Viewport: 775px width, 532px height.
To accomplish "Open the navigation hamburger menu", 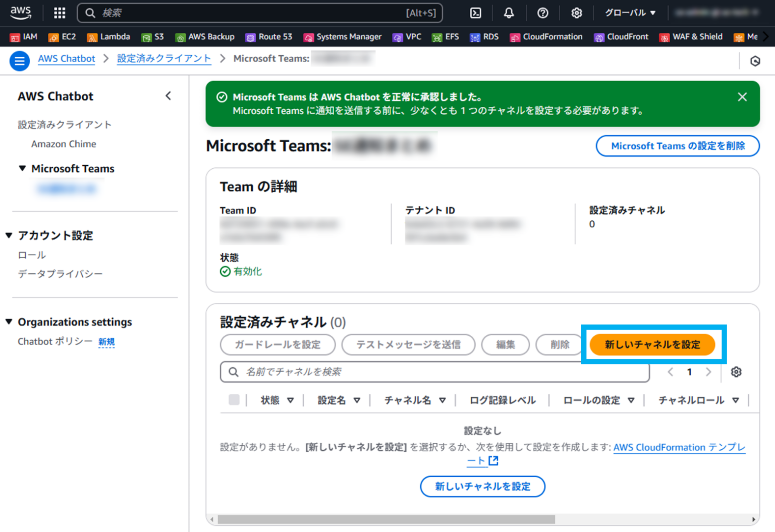I will (x=19, y=61).
